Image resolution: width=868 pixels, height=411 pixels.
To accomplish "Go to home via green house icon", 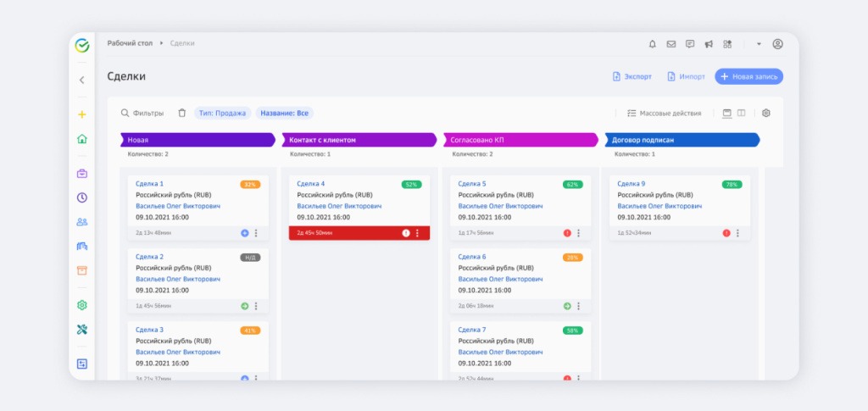I will tap(82, 139).
